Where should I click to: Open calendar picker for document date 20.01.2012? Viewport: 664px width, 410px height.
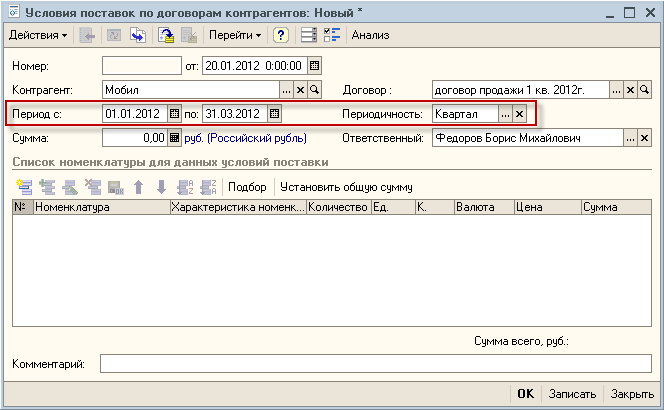pos(314,66)
